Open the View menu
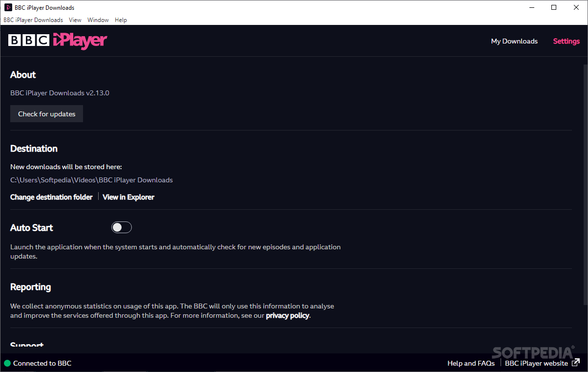Image resolution: width=588 pixels, height=372 pixels. (x=75, y=20)
